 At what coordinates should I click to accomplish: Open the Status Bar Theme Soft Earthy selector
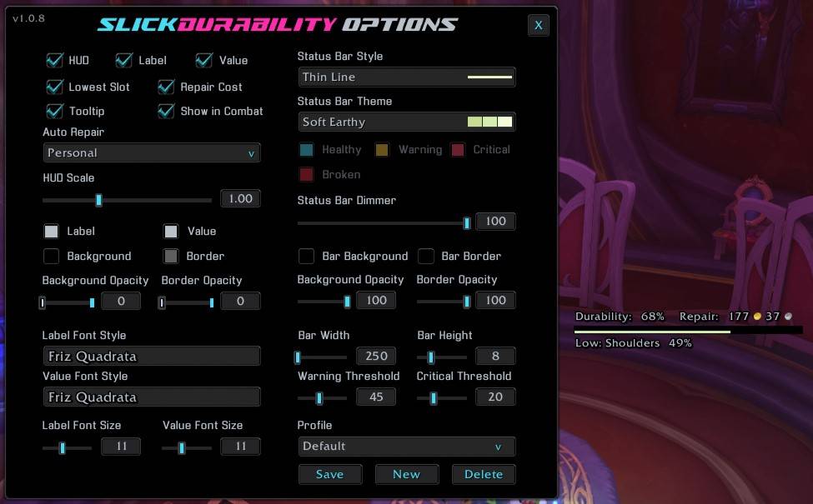coord(407,122)
